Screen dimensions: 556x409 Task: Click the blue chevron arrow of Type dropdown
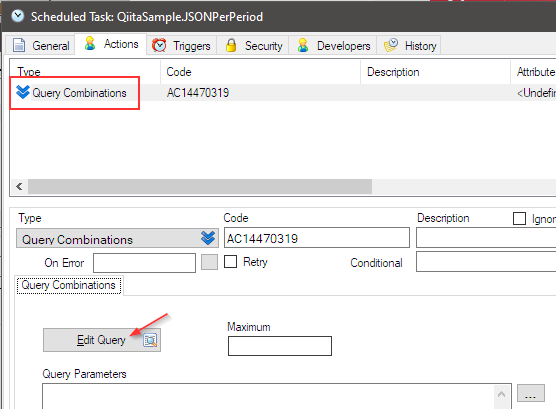pos(208,238)
